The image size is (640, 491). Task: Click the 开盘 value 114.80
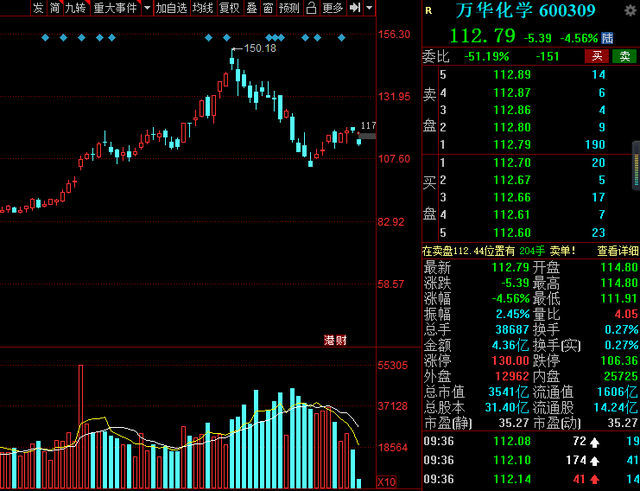[619, 268]
